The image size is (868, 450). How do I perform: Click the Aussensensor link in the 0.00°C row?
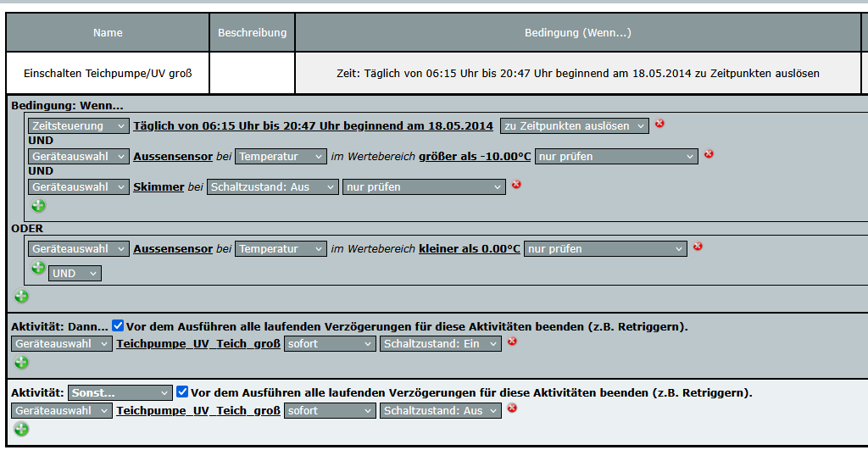tap(173, 249)
